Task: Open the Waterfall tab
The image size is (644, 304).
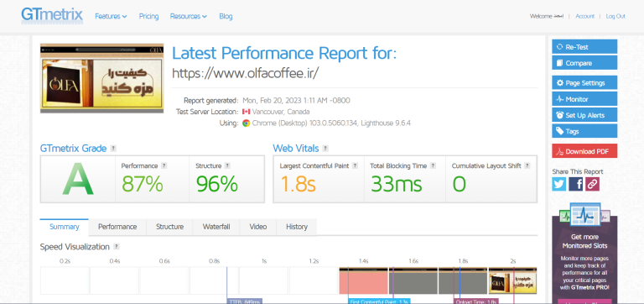Action: [216, 227]
